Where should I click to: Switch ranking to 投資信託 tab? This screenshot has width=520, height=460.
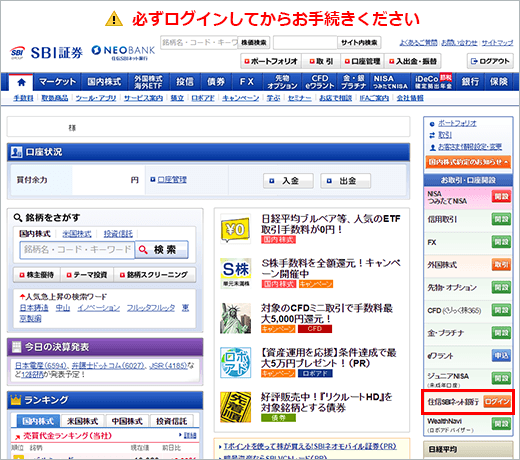172,421
